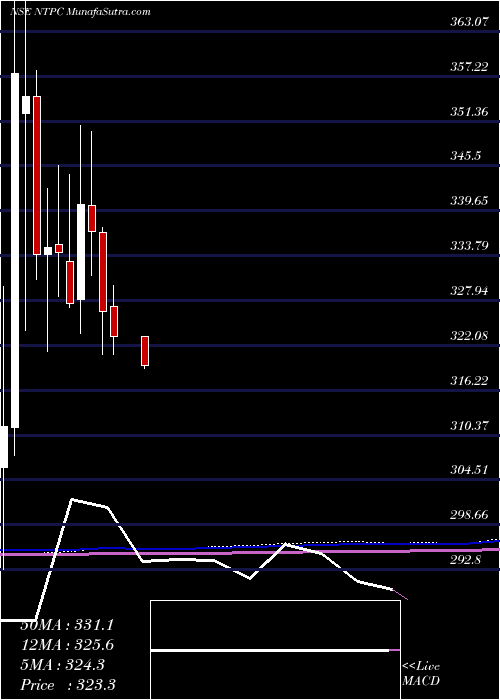Click the last red candlestick near 322.08

(x=145, y=351)
